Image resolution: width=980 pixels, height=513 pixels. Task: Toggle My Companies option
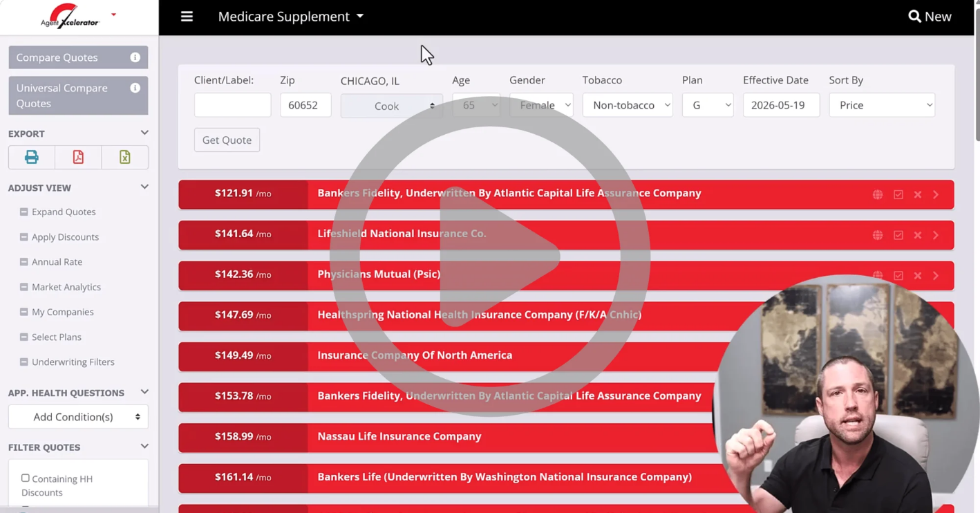point(57,312)
